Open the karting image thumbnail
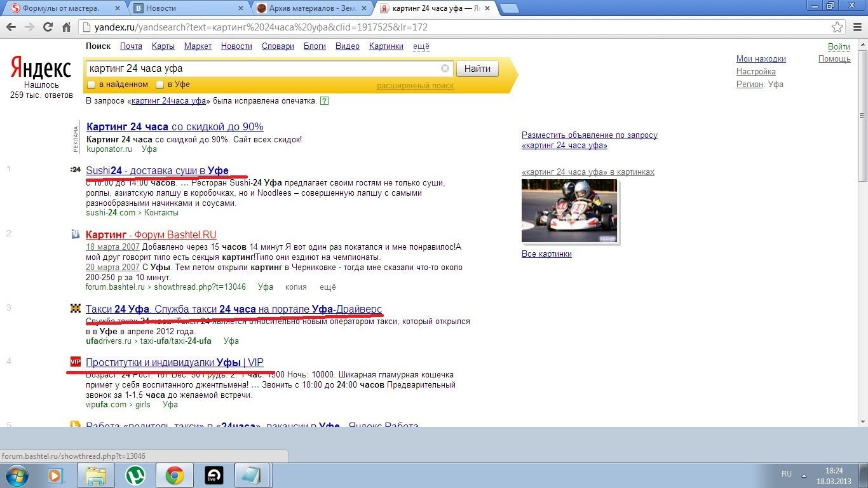This screenshot has height=488, width=868. point(569,211)
